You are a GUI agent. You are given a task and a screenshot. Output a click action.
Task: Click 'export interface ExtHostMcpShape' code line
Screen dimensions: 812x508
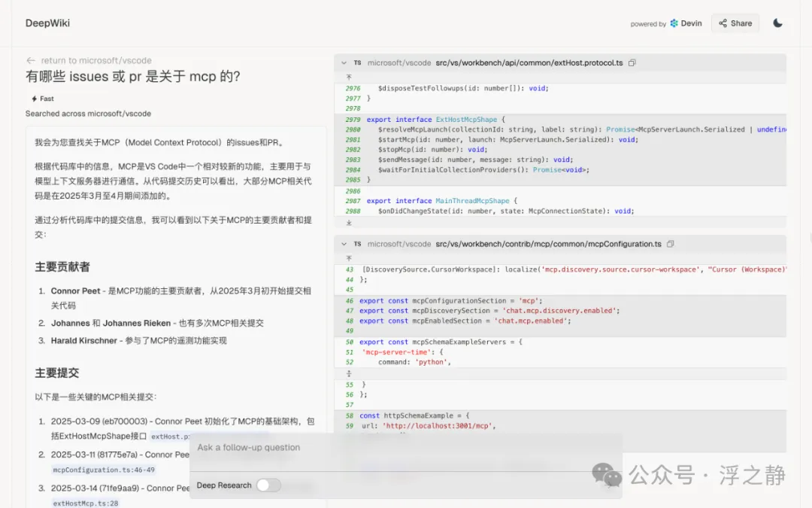tap(435, 119)
